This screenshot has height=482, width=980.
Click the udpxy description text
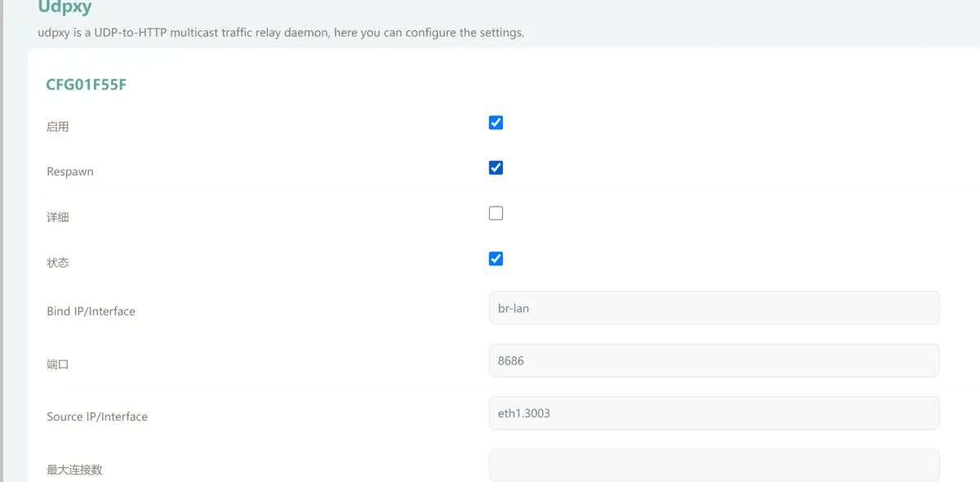pyautogui.click(x=281, y=33)
